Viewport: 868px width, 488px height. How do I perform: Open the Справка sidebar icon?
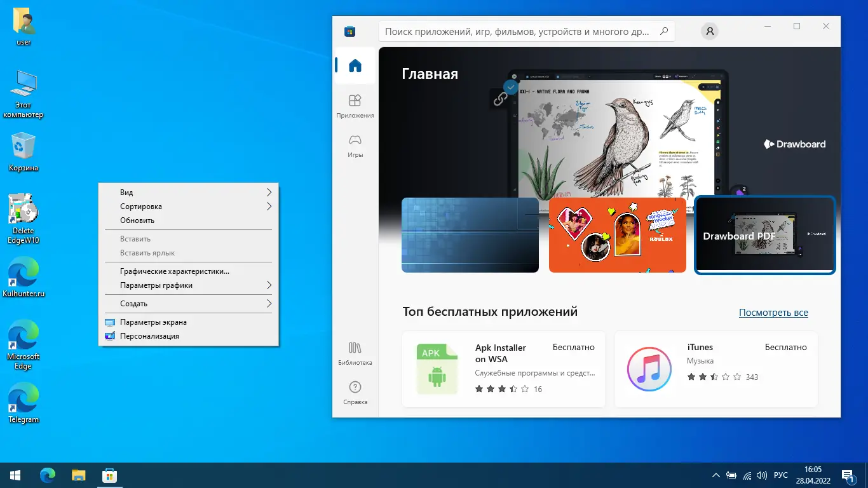click(x=355, y=388)
